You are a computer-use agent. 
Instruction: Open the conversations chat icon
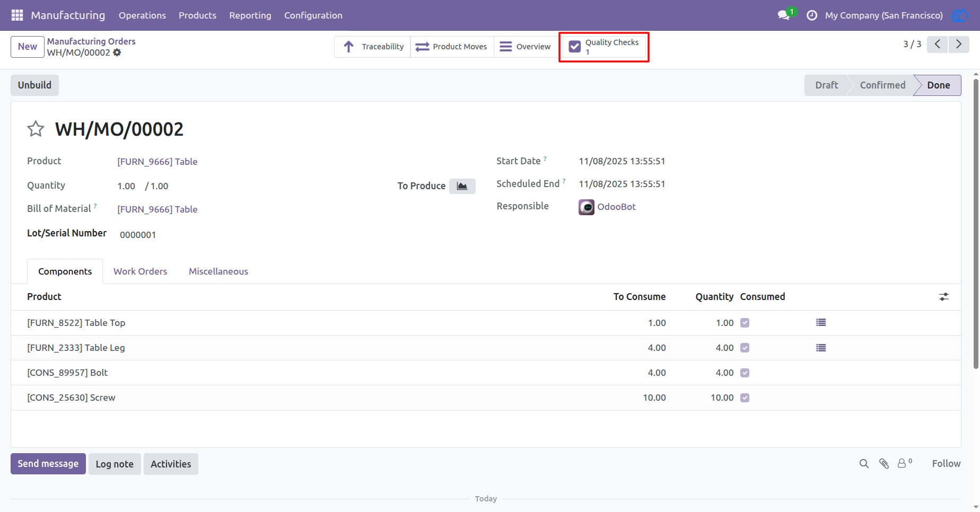click(x=784, y=15)
